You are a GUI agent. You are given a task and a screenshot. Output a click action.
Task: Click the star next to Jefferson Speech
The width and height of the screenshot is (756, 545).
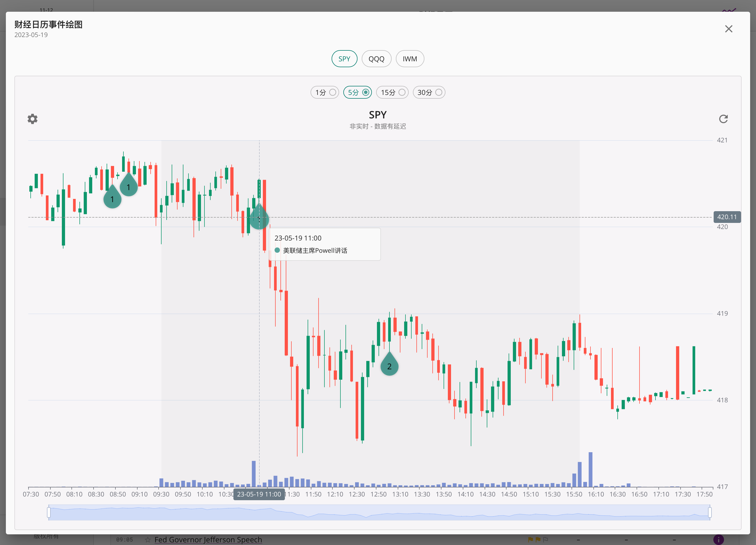pyautogui.click(x=148, y=539)
